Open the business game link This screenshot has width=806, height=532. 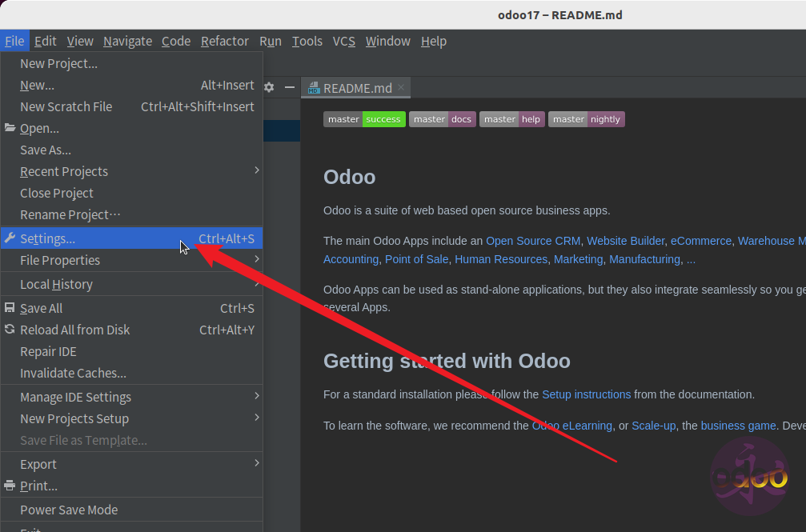coord(738,426)
